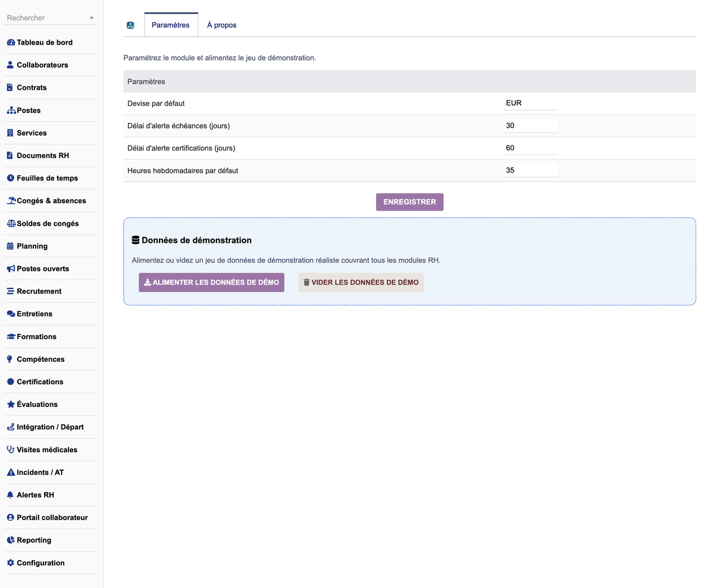
Task: Open the À propos tab
Action: coord(222,25)
